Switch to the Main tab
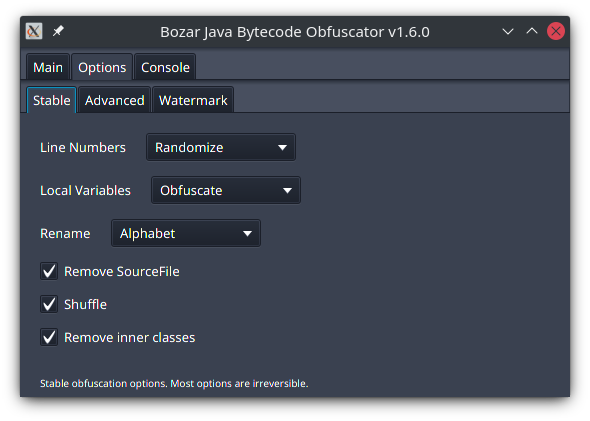The width and height of the screenshot is (590, 421). click(48, 67)
